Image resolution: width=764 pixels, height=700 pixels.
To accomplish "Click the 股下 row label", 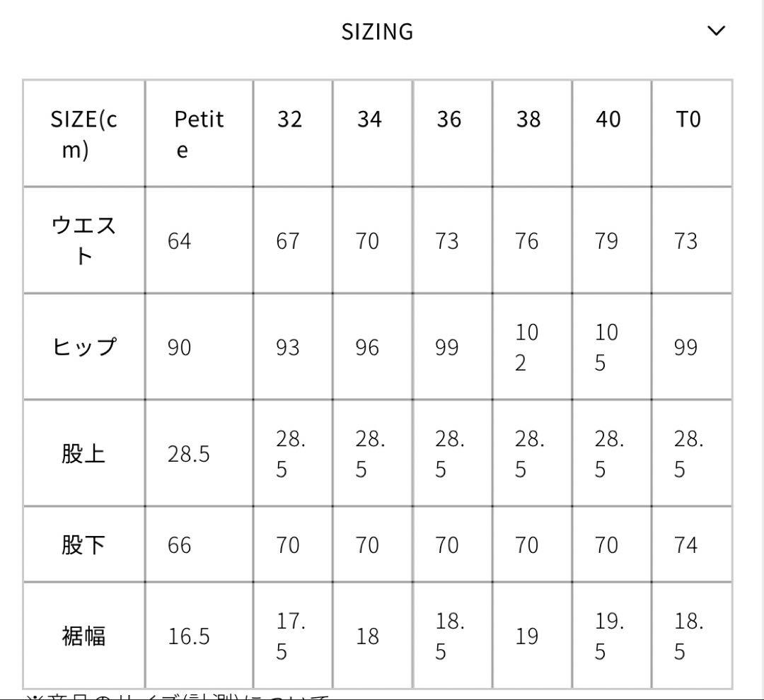I will [x=83, y=545].
